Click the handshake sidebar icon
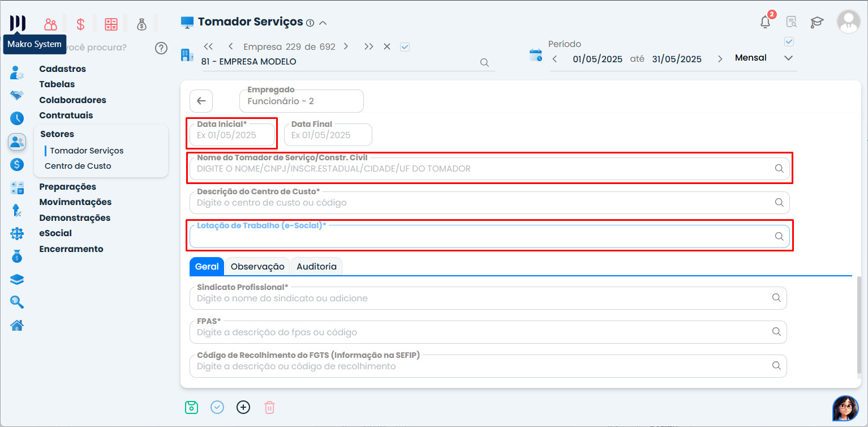The height and width of the screenshot is (427, 868). (x=17, y=95)
